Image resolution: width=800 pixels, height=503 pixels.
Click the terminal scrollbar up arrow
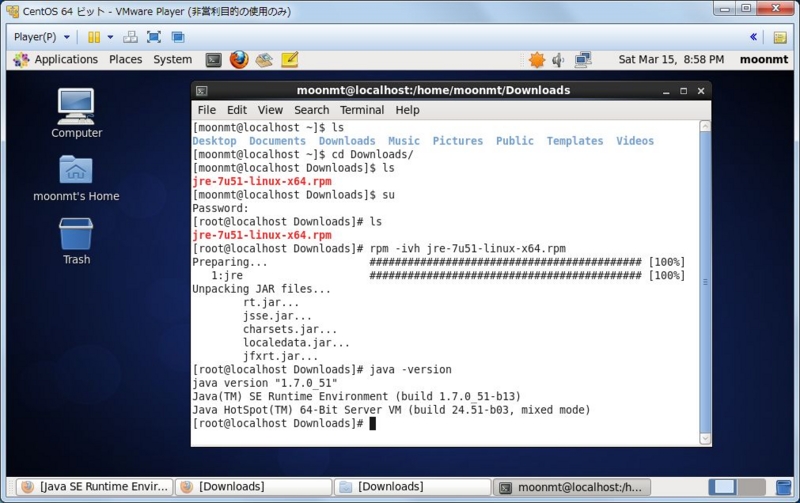[705, 126]
